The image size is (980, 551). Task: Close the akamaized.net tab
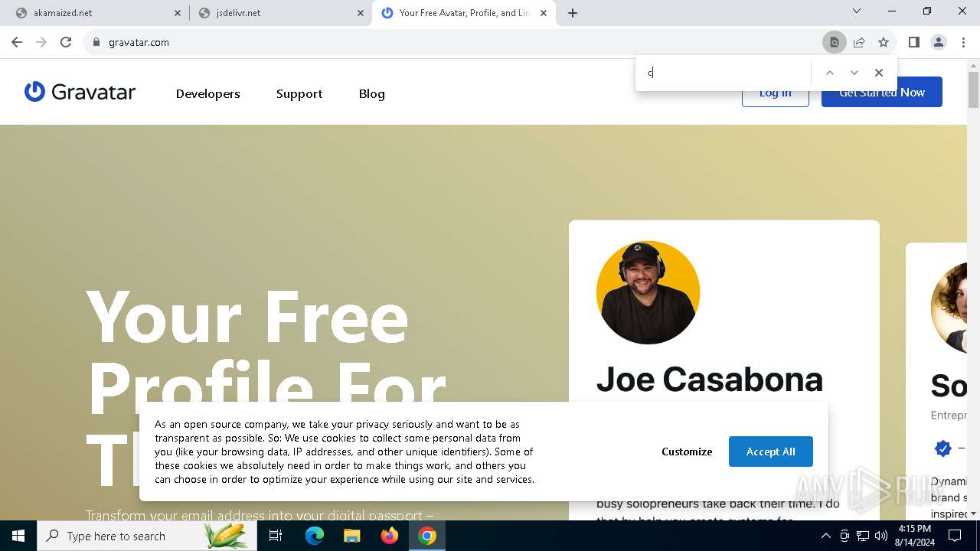coord(178,13)
